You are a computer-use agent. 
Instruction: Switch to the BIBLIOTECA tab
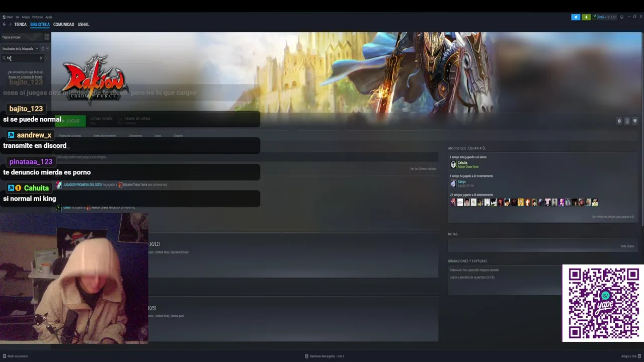point(40,24)
